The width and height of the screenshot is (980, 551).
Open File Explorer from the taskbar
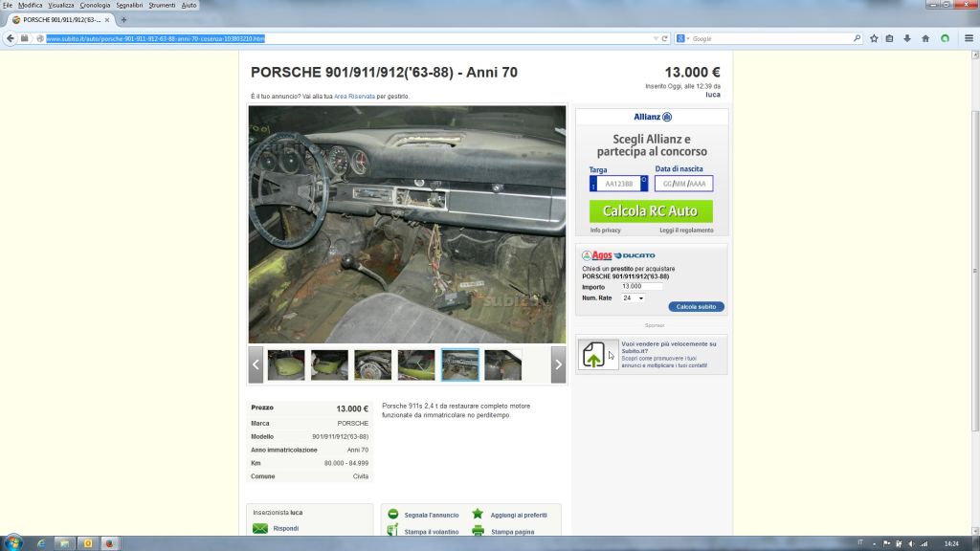[x=64, y=543]
